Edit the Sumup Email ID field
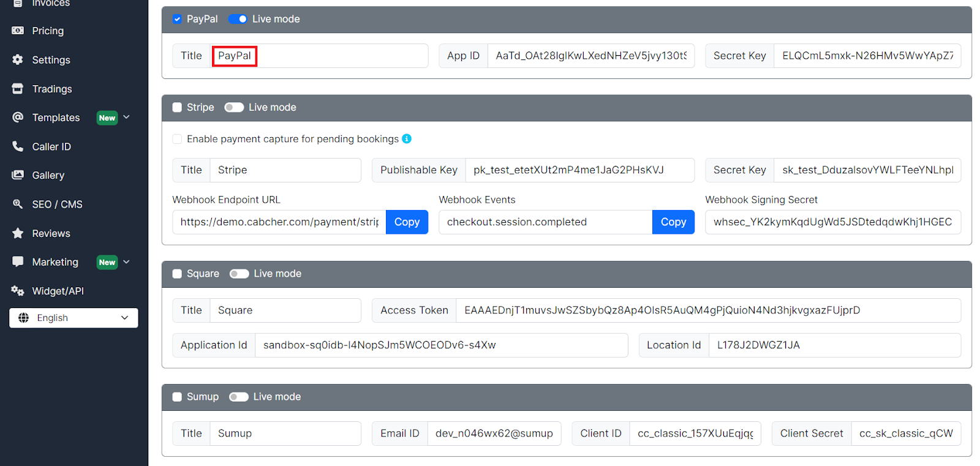This screenshot has height=466, width=980. click(494, 434)
